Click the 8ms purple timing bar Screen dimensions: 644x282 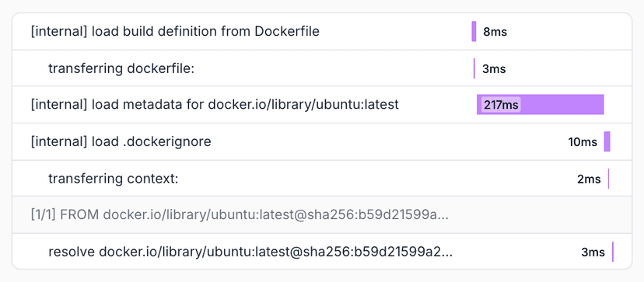474,32
